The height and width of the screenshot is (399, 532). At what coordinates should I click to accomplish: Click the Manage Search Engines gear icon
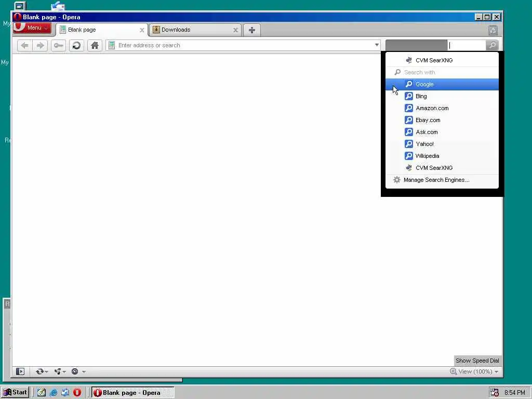point(396,180)
